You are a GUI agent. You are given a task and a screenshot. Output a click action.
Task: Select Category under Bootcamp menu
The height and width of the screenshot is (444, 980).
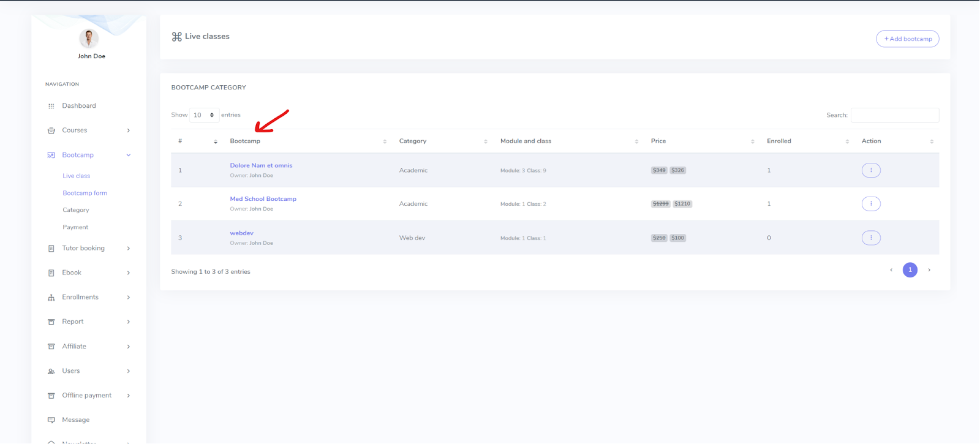click(76, 210)
